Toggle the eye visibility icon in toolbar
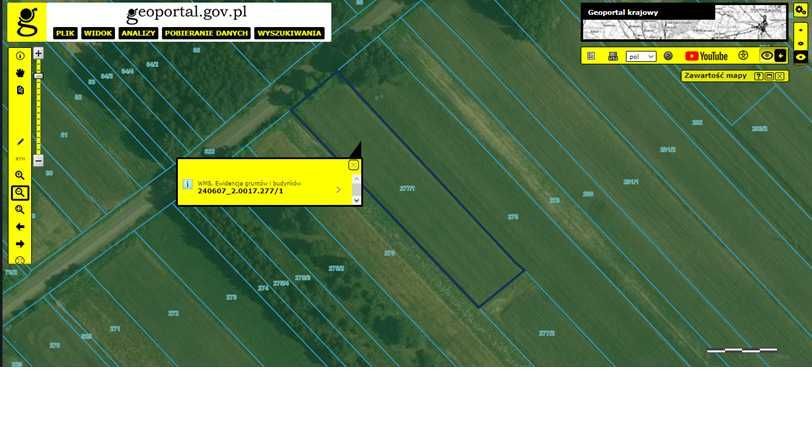The image size is (812, 442). 766,55
